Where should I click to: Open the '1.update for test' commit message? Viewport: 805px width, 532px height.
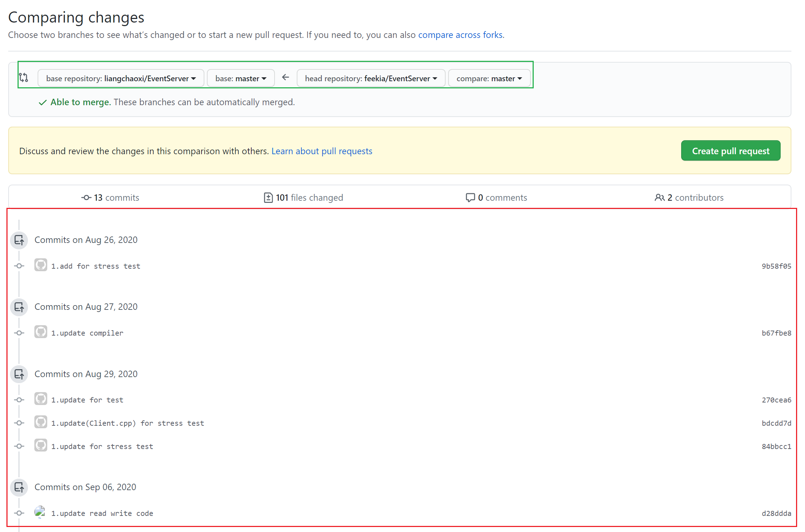pos(87,400)
